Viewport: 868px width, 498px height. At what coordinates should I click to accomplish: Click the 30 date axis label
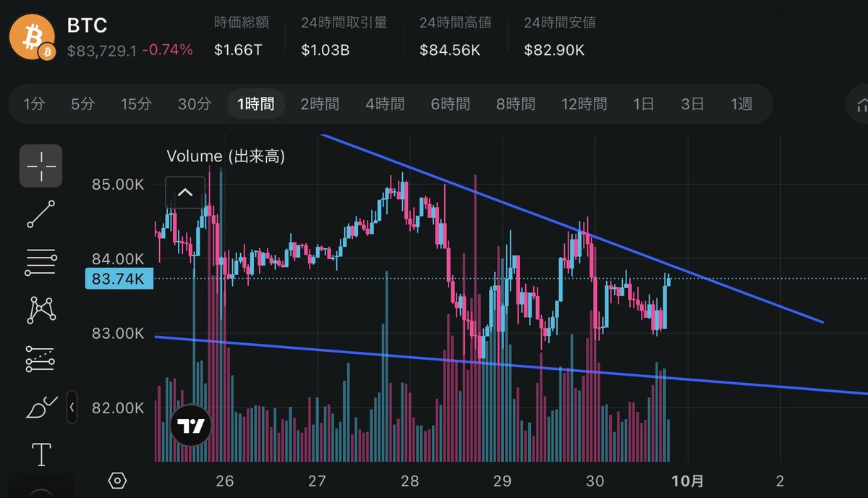[595, 481]
